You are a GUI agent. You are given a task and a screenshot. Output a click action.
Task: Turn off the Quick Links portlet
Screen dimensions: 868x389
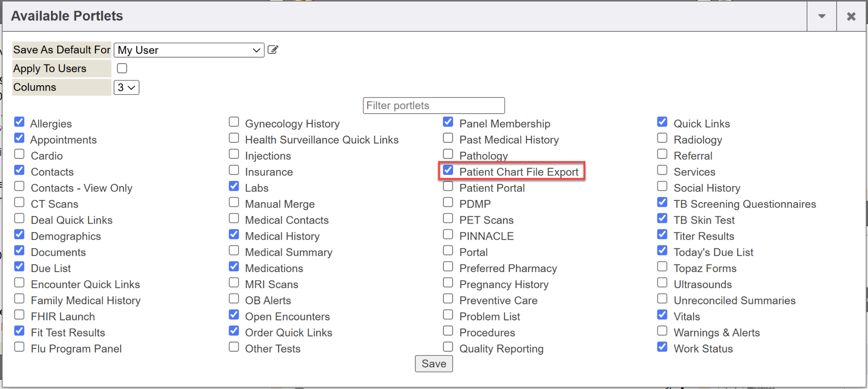pos(662,122)
